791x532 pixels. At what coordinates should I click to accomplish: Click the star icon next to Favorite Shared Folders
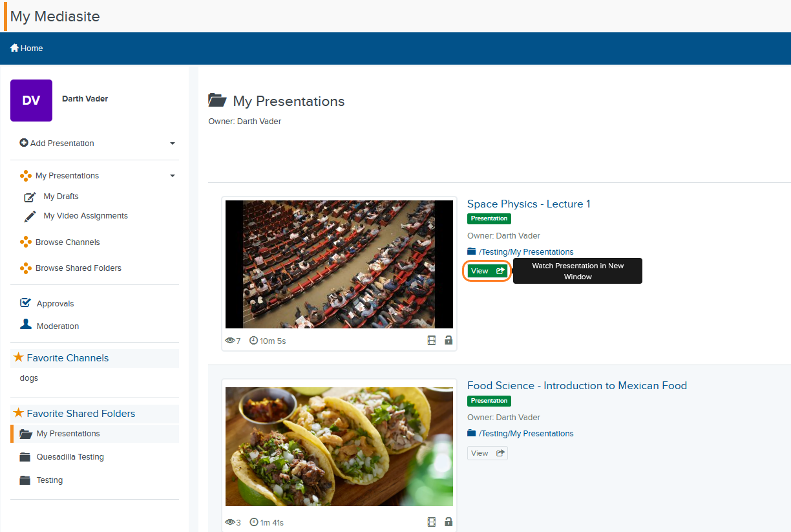[x=18, y=413]
